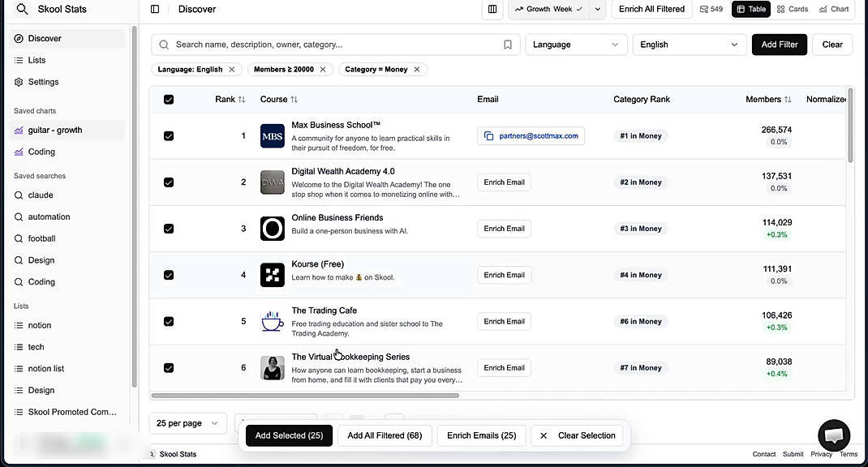Toggle the select-all header checkbox
Screen dimensions: 868x467
click(169, 100)
